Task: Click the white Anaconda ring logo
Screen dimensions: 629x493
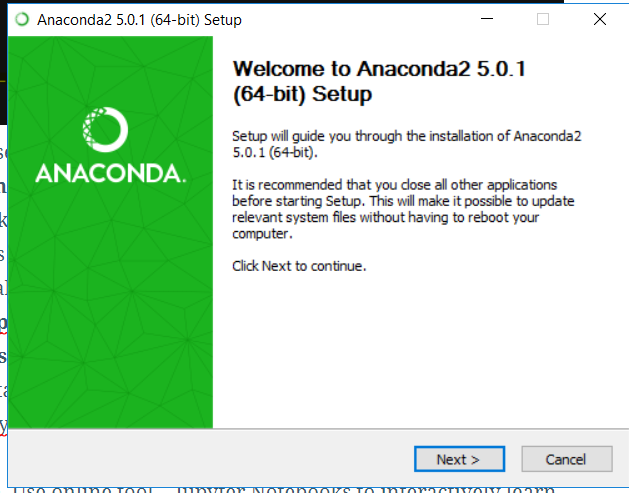Action: click(x=105, y=130)
